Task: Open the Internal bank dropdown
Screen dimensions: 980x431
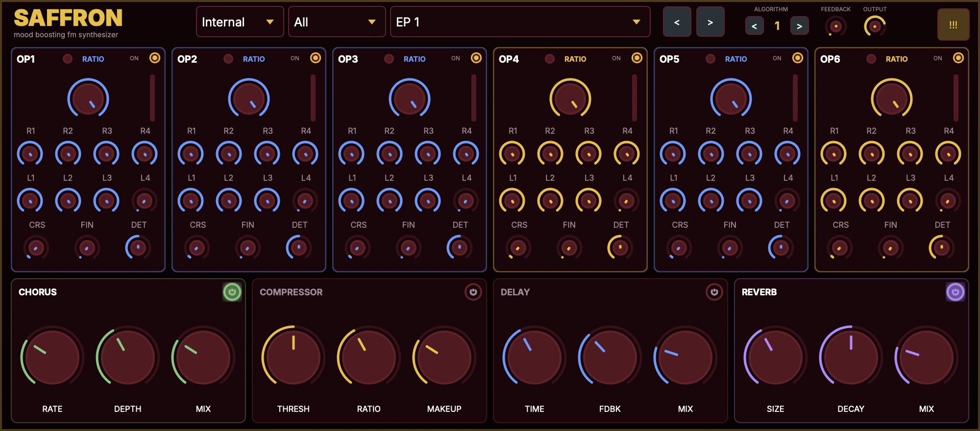Action: (240, 22)
